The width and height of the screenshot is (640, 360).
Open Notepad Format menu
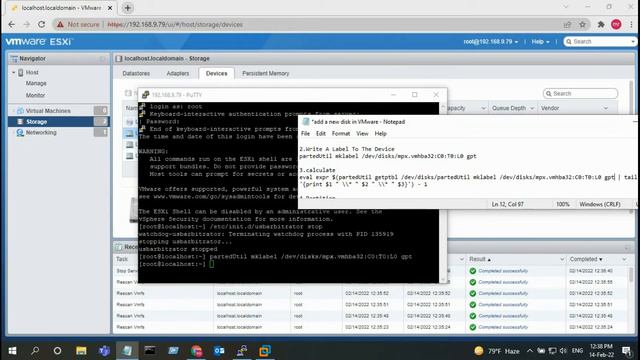click(x=341, y=133)
